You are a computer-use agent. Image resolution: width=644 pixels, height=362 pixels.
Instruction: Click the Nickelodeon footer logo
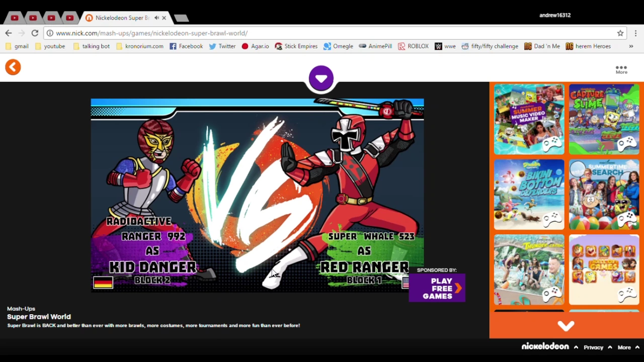(x=545, y=346)
